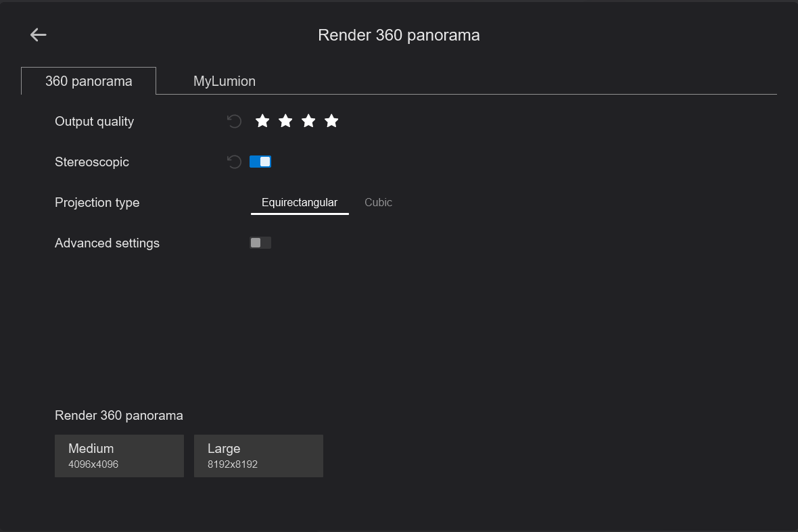Set output quality to four stars
This screenshot has height=532, width=798.
(x=331, y=121)
